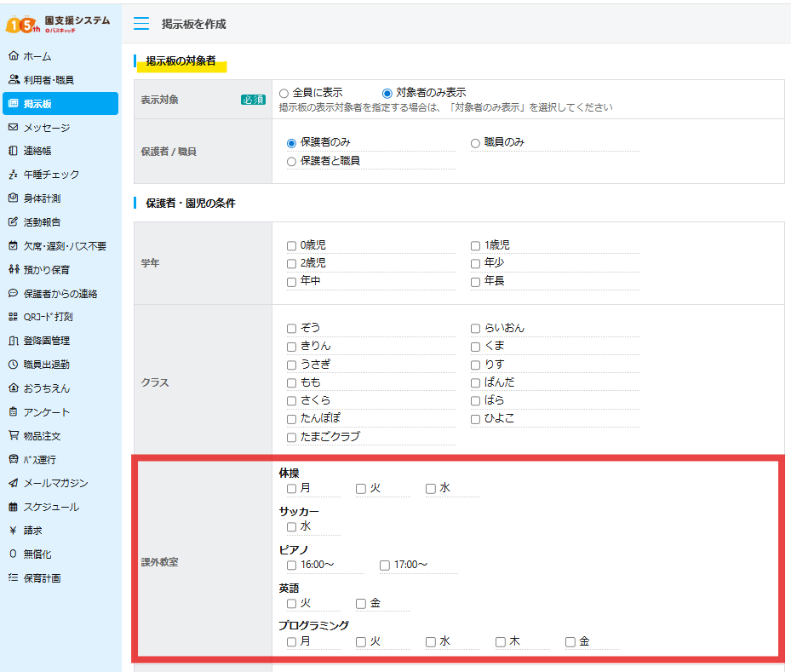Choose the 保護者と職員 option

point(291,159)
